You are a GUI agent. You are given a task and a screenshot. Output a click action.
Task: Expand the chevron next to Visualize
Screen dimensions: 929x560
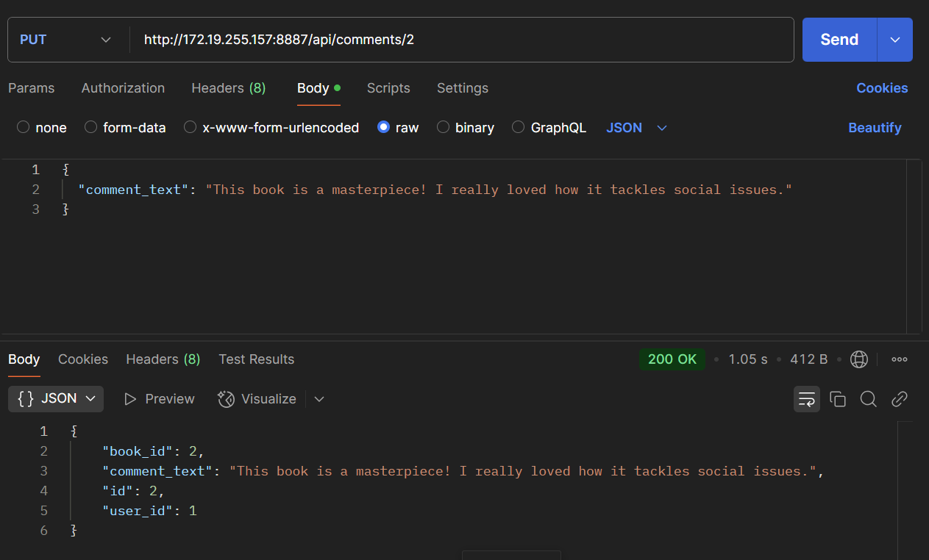tap(319, 399)
